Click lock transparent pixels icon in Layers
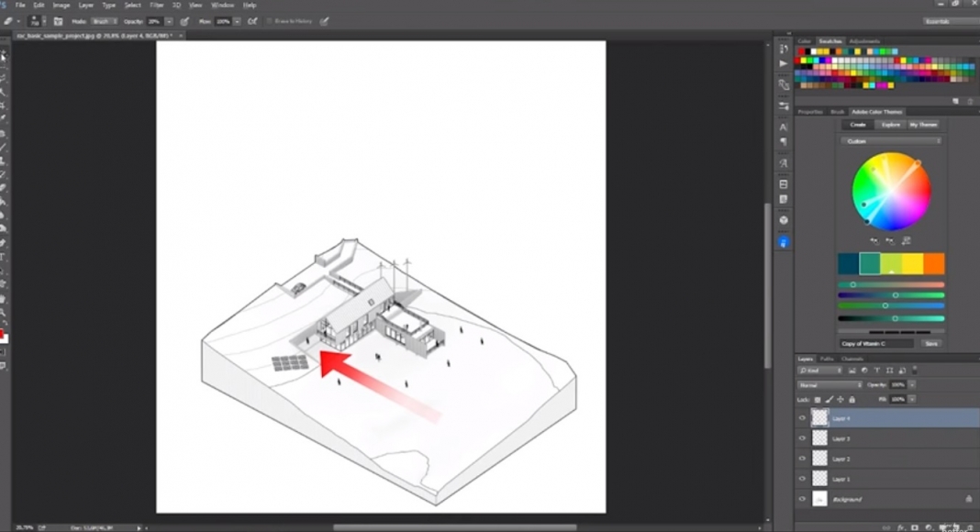 (819, 400)
